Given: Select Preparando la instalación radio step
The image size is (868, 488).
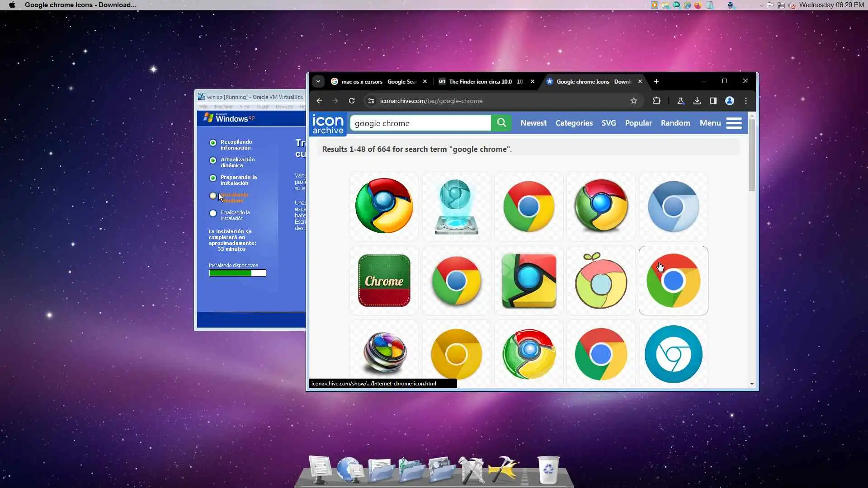Looking at the screenshot, I should pyautogui.click(x=213, y=178).
